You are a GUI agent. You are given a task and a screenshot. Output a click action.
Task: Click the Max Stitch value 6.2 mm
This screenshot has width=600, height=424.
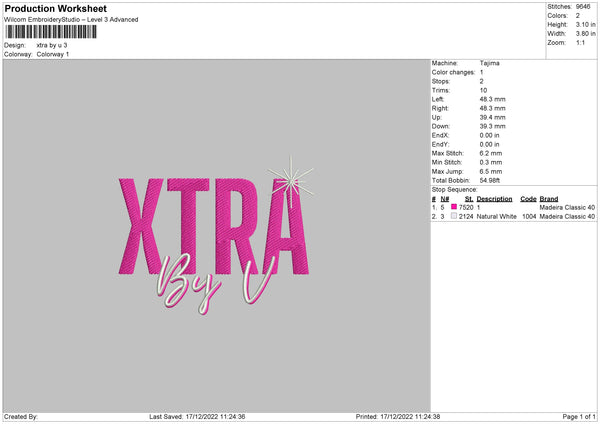[491, 153]
